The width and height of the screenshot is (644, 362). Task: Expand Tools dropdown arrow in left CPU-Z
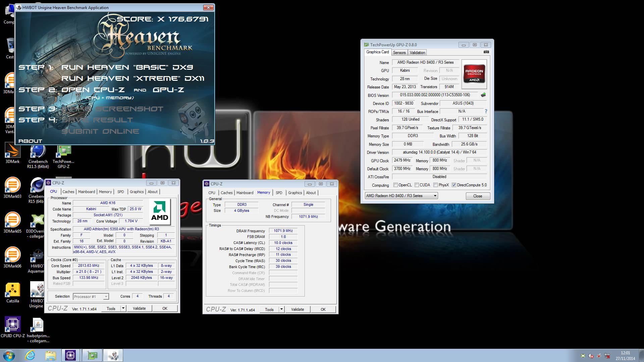click(123, 308)
